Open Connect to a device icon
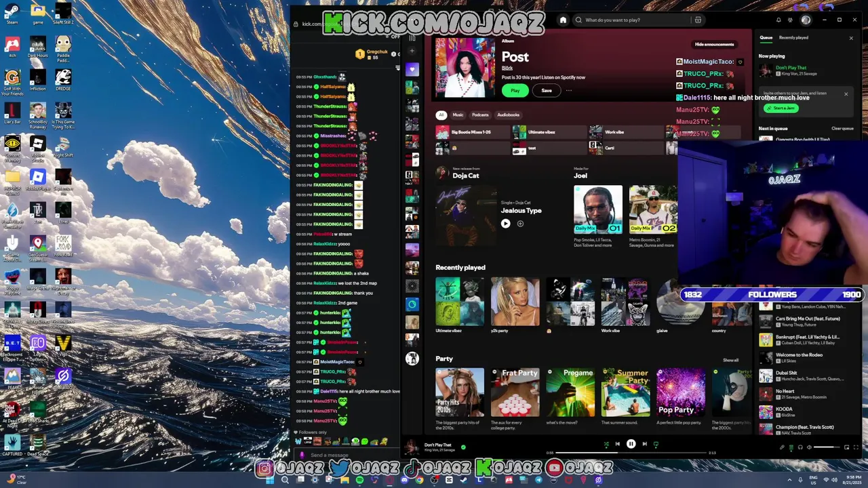The image size is (868, 488). pyautogui.click(x=800, y=447)
